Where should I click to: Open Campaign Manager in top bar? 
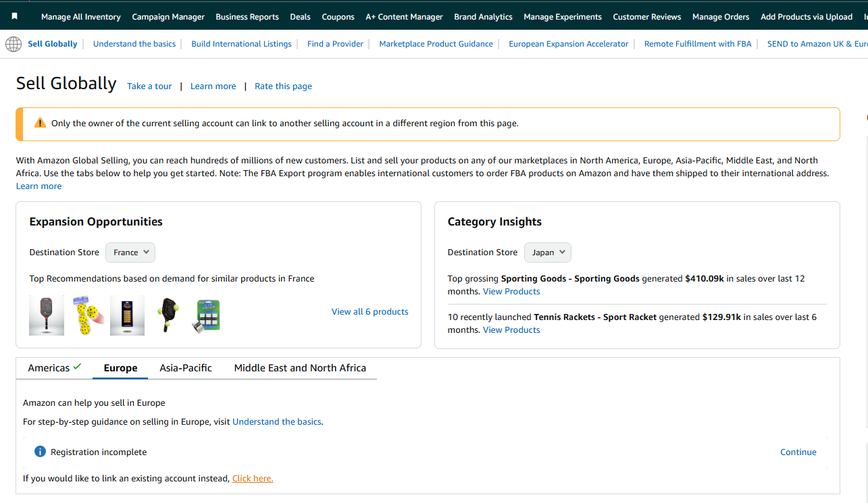[168, 17]
